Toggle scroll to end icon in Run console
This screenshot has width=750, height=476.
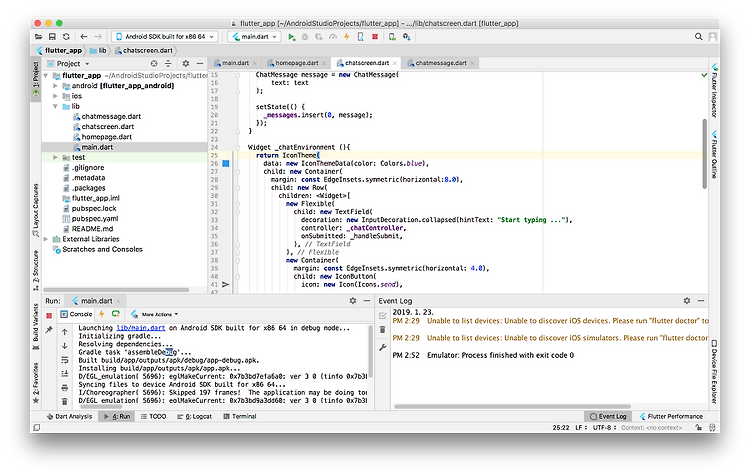pos(65,374)
